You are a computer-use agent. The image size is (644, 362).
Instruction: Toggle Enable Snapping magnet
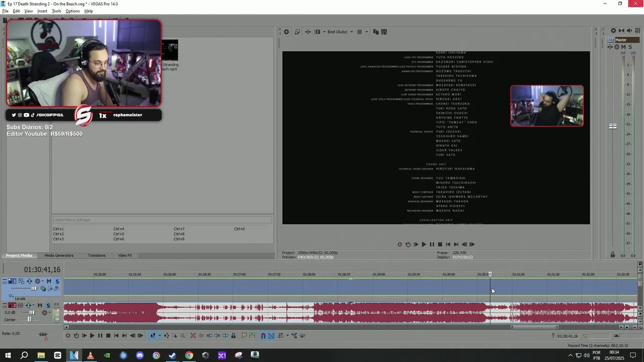click(x=263, y=335)
